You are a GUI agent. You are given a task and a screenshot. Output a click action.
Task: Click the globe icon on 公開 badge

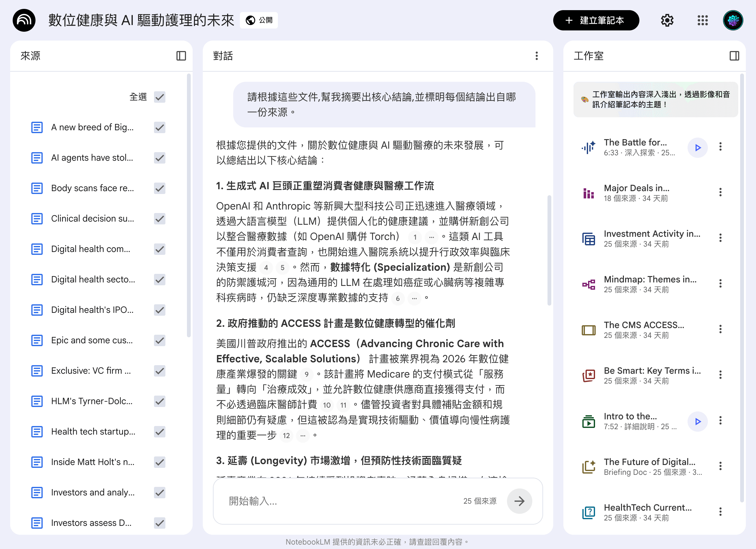[250, 20]
